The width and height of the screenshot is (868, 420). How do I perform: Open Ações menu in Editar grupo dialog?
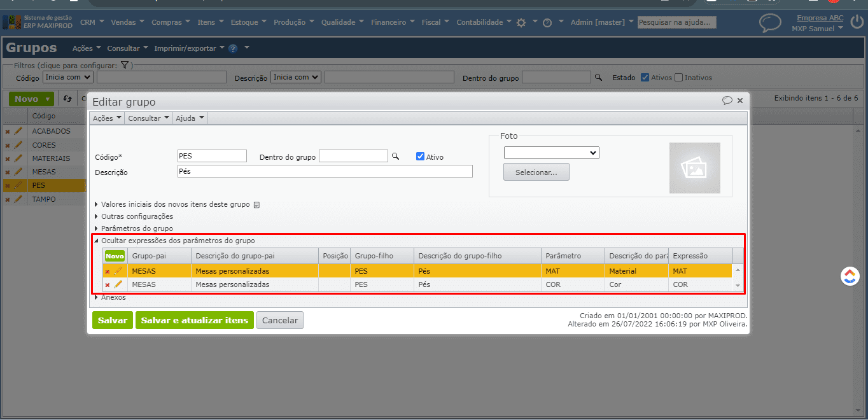tap(107, 118)
